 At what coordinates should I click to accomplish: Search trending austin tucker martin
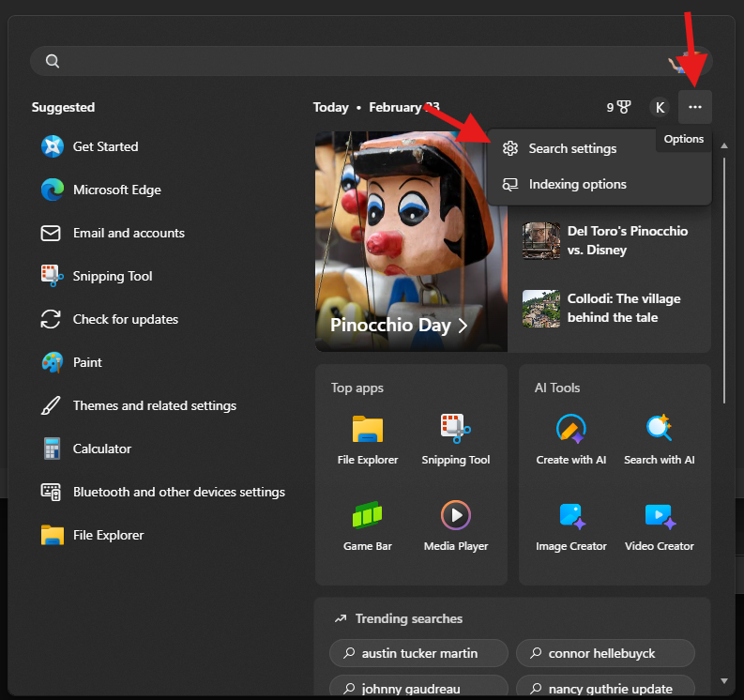click(x=418, y=653)
